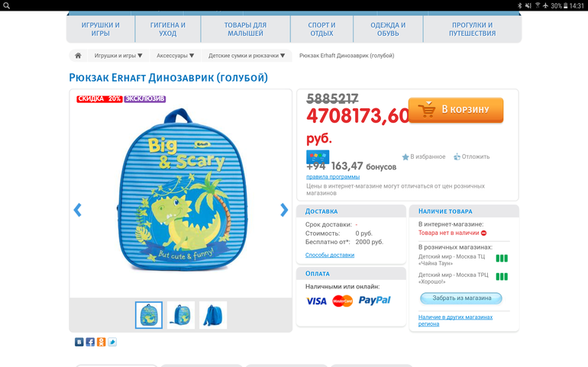Tap the Забрать из магазина button

[x=461, y=298]
